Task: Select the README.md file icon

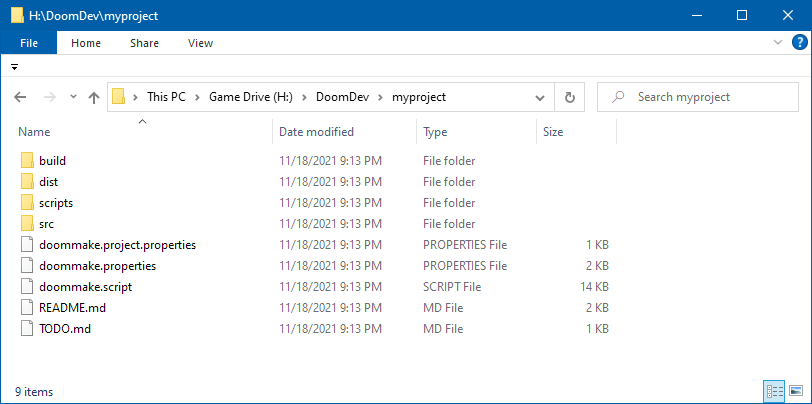Action: pos(27,308)
